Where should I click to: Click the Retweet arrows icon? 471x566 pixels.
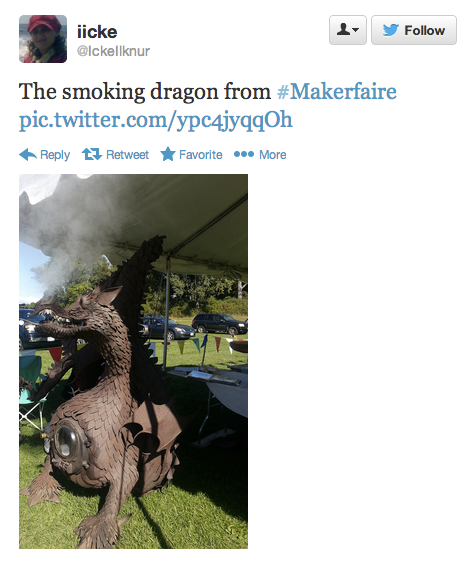coord(92,154)
